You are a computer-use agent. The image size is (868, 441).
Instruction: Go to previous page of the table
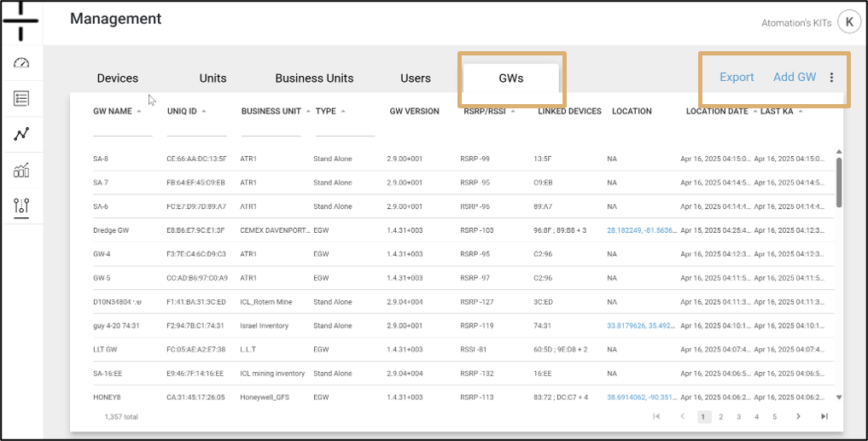pyautogui.click(x=683, y=416)
